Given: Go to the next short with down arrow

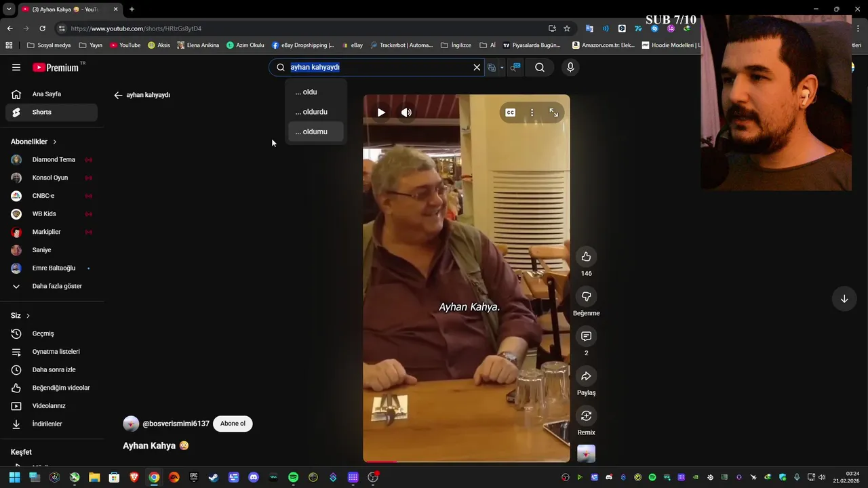Looking at the screenshot, I should (x=844, y=299).
